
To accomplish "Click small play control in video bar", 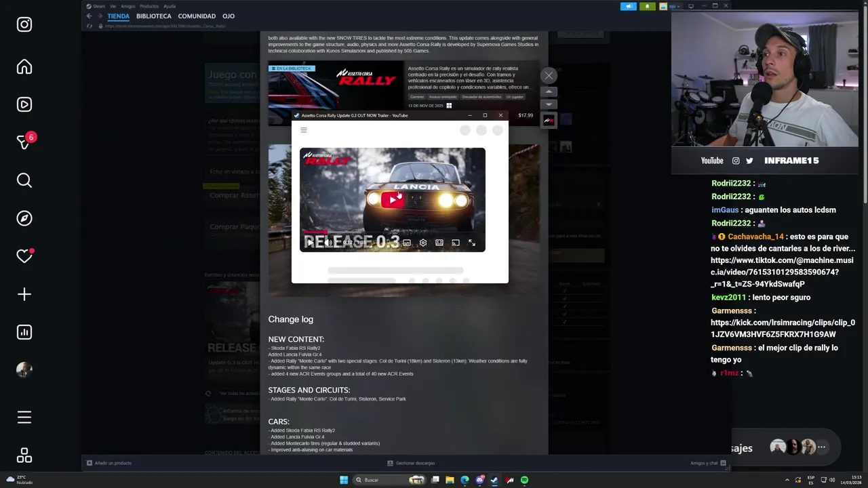I will point(310,243).
